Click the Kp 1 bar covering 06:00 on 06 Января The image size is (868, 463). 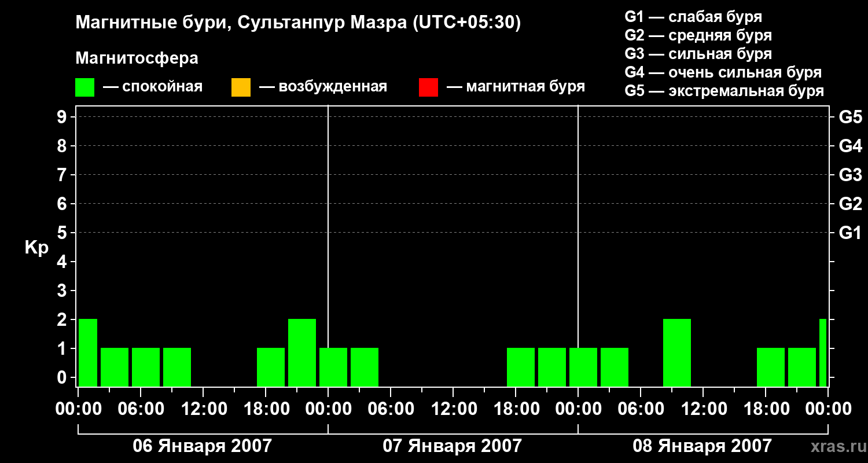pos(146,367)
